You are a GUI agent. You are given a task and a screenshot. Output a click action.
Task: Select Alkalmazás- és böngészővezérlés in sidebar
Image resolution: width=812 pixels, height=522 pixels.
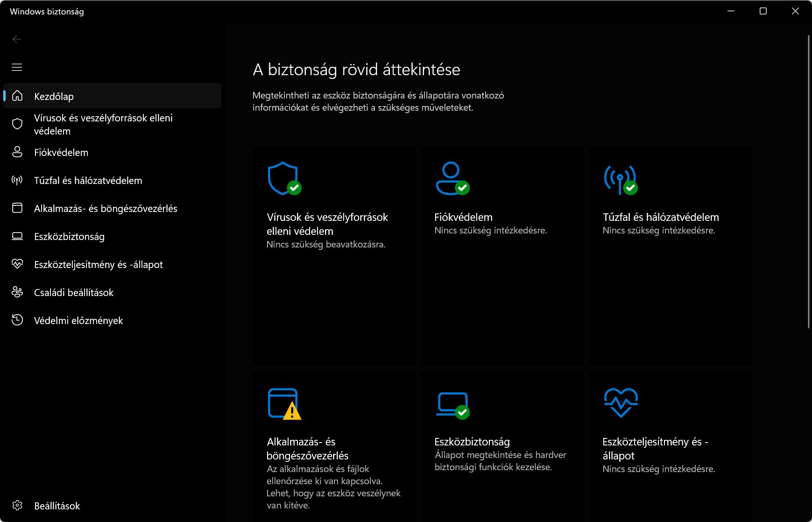106,209
